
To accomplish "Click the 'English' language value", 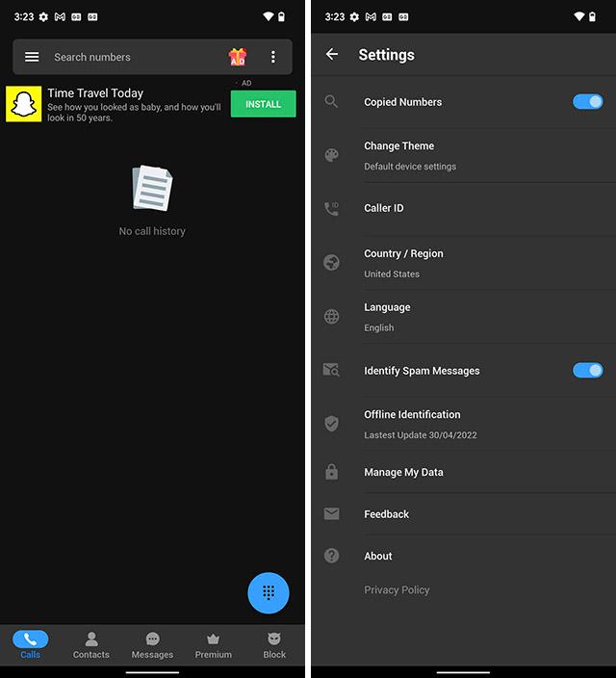I will (x=378, y=327).
